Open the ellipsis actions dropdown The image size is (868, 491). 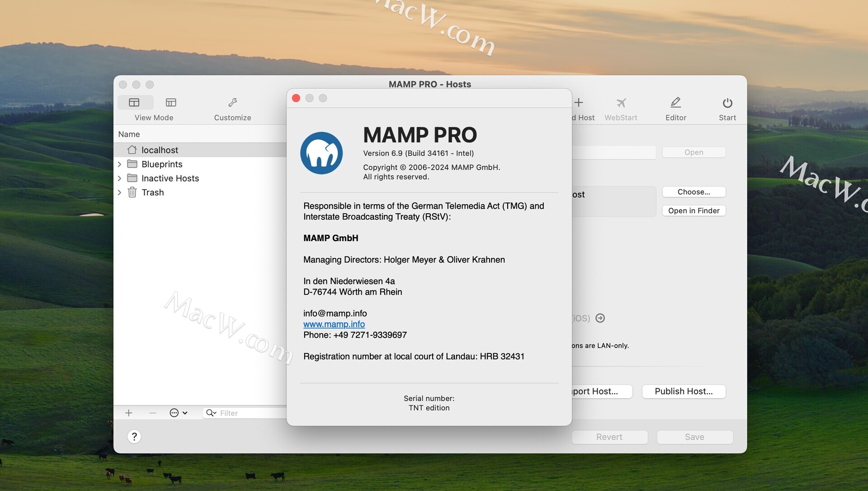[178, 413]
